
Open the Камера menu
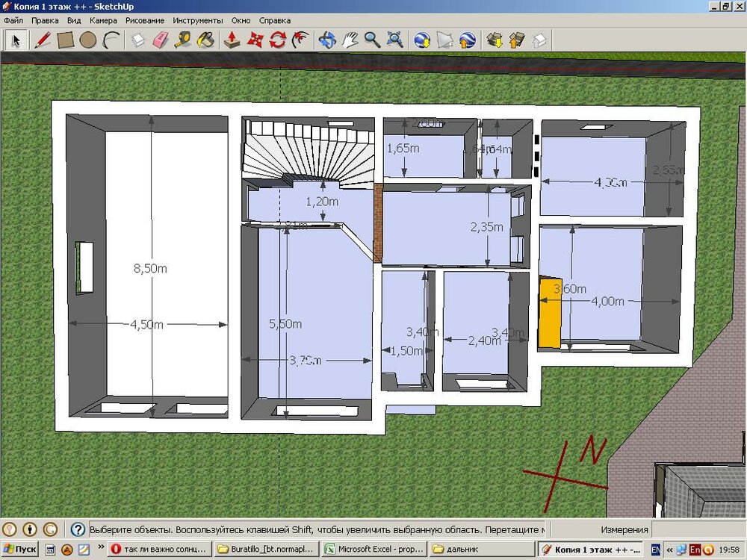(103, 21)
